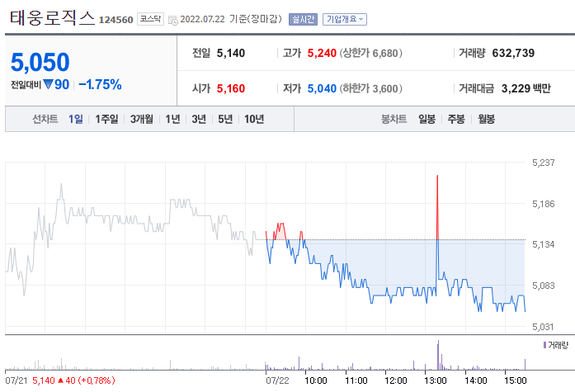Click the stock code 124560
Screen dimensions: 575x392
coord(115,20)
